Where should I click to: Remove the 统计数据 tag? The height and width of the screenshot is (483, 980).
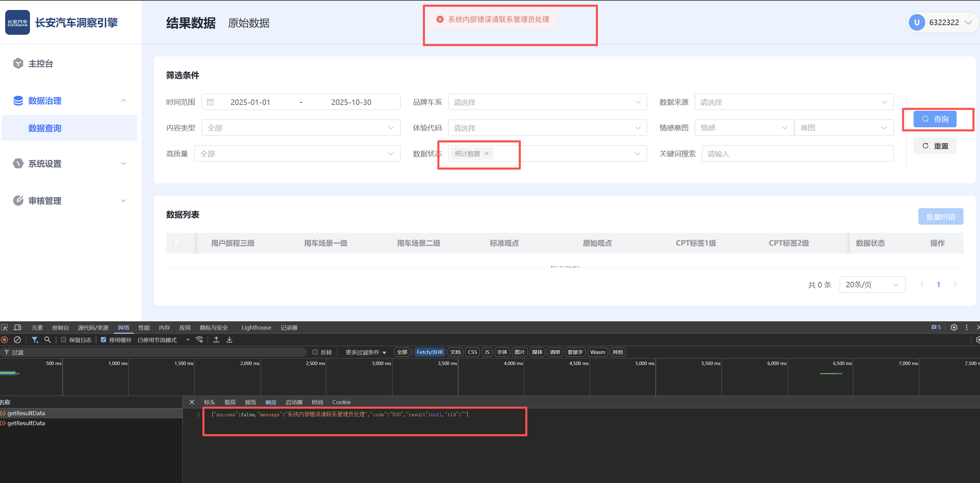[x=487, y=154]
